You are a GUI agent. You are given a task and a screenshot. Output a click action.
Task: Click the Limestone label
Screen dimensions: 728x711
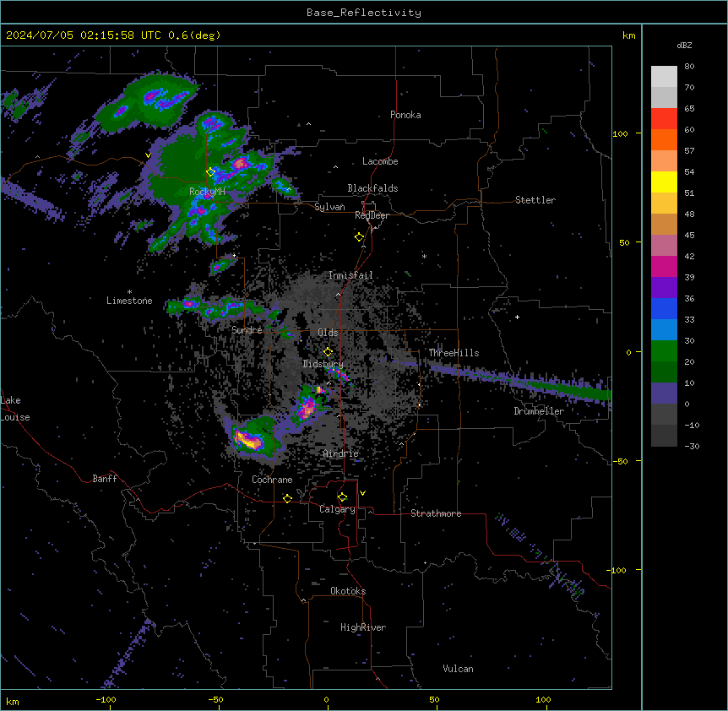point(129,301)
